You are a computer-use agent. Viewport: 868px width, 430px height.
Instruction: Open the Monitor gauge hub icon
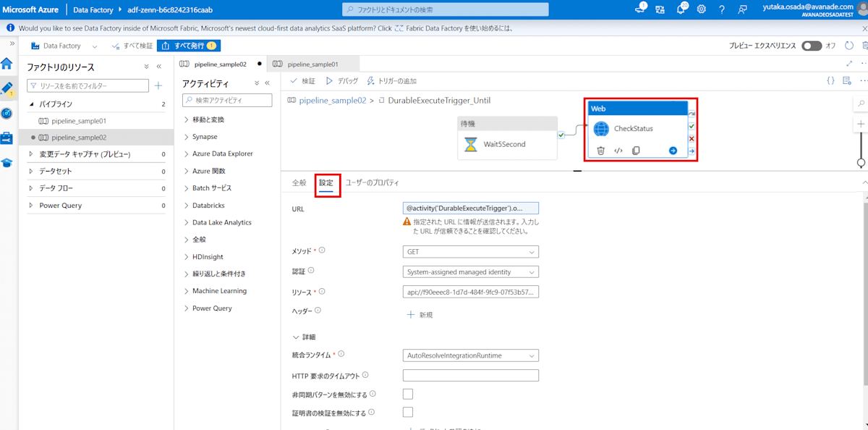pyautogui.click(x=7, y=114)
